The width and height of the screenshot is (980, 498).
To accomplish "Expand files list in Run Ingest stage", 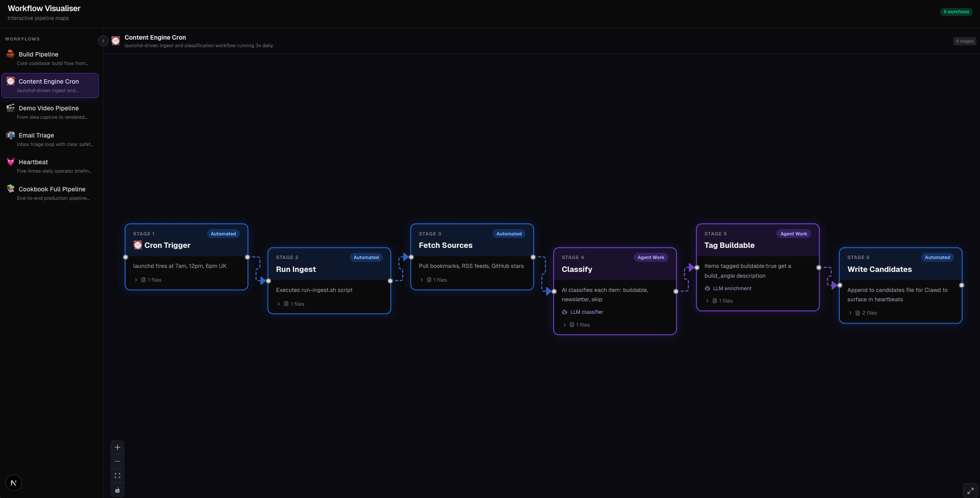I will point(279,304).
